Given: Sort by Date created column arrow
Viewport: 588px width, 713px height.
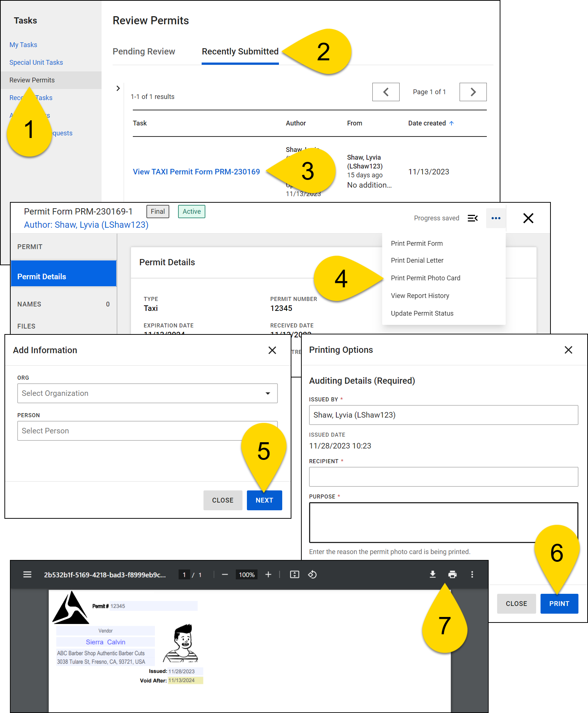Looking at the screenshot, I should click(451, 123).
